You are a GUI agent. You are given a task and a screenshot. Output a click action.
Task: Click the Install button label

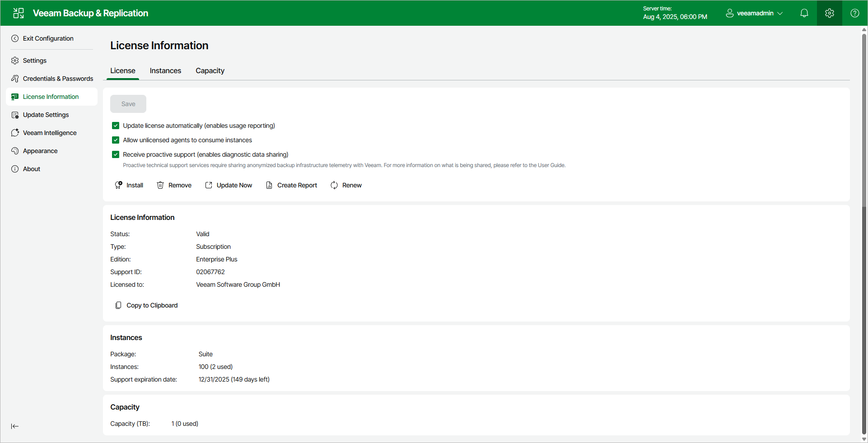[135, 185]
